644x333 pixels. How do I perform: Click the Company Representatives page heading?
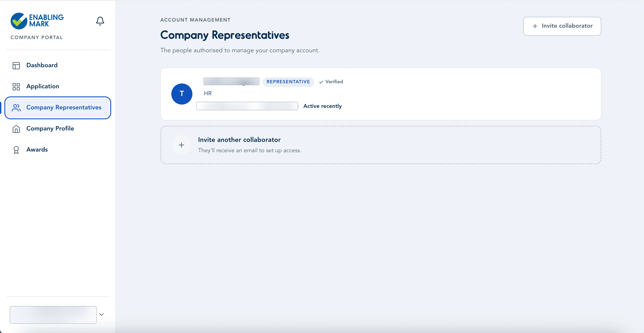225,35
